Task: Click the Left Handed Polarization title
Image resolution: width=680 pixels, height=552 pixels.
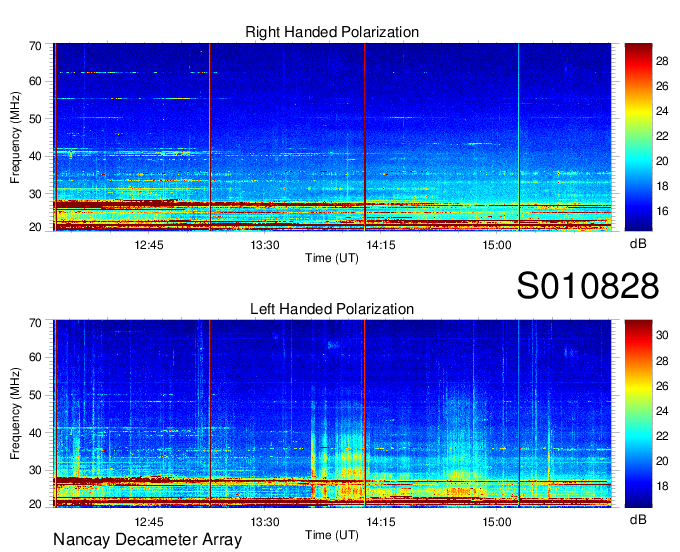Action: tap(332, 309)
